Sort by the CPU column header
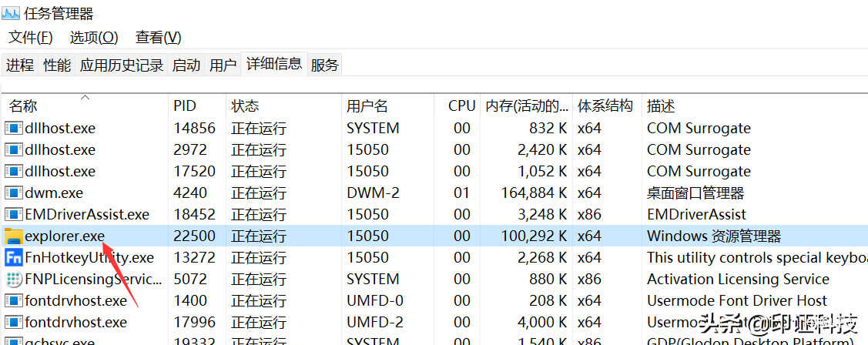 click(457, 106)
